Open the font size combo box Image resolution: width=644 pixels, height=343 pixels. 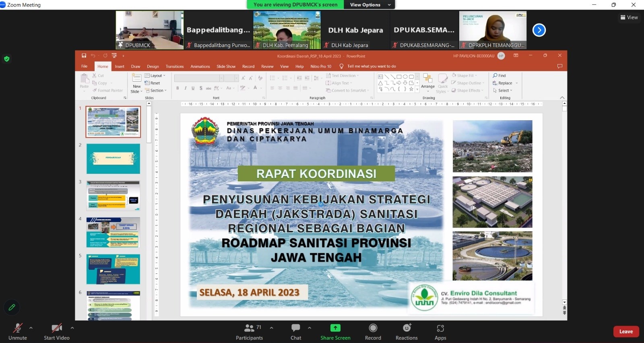[231, 78]
